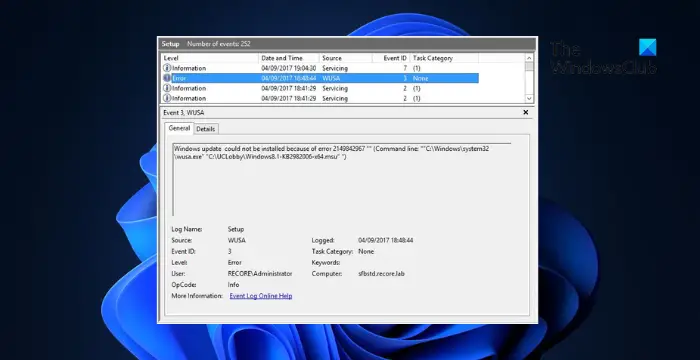Sort events by Source column header
The image size is (700, 360).
pos(346,58)
